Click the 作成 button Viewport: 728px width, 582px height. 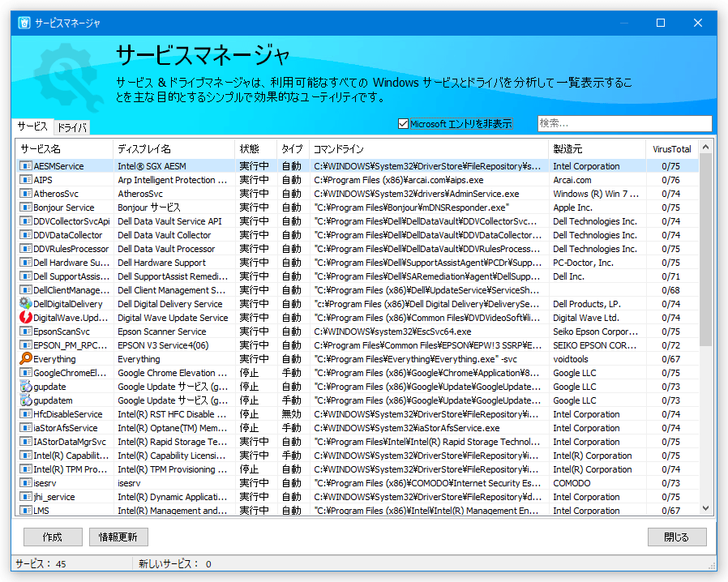coord(53,537)
